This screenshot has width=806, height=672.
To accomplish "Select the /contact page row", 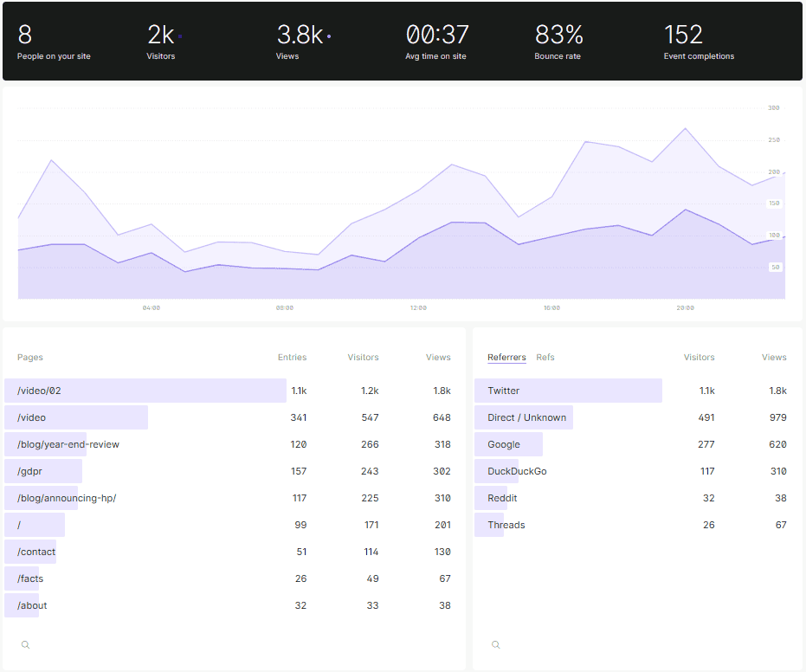I will (x=36, y=552).
